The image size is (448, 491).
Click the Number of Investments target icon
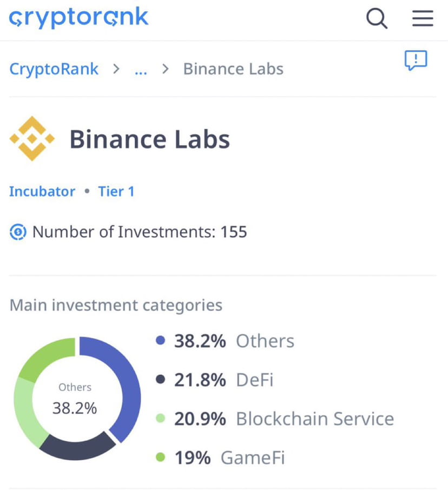coord(17,232)
